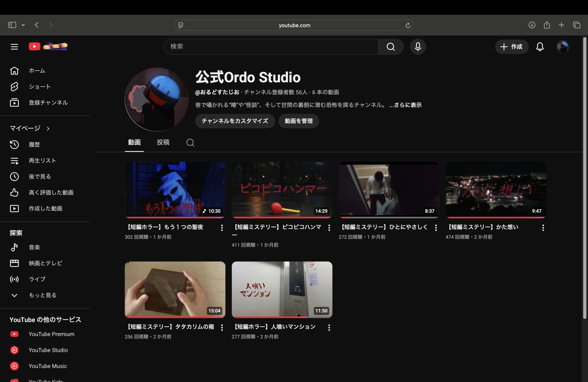The height and width of the screenshot is (382, 588).
Task: Open the hamburger guide menu
Action: click(x=14, y=47)
